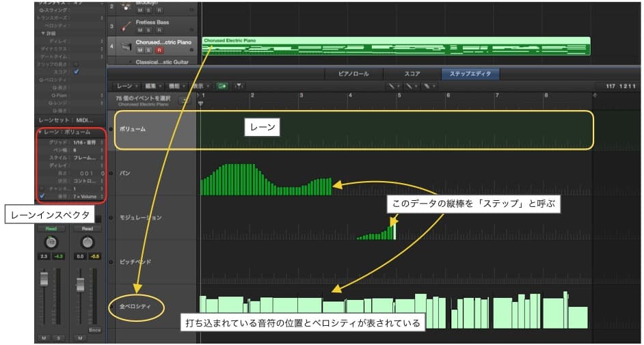644x345 pixels.
Task: Select the ステップエディタ tab
Action: pos(470,74)
